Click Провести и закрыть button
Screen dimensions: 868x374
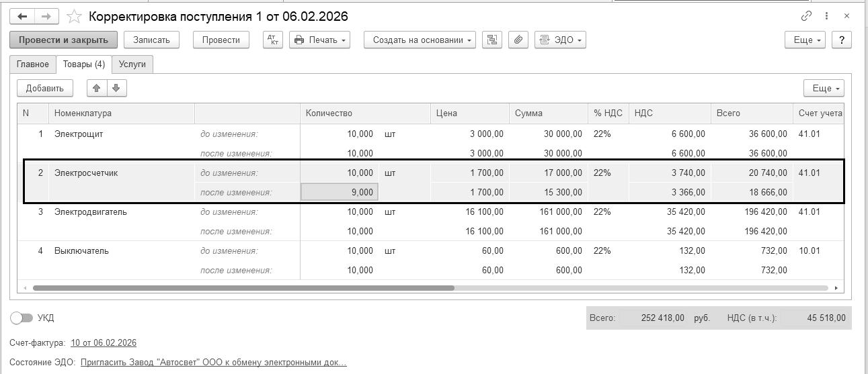click(63, 40)
